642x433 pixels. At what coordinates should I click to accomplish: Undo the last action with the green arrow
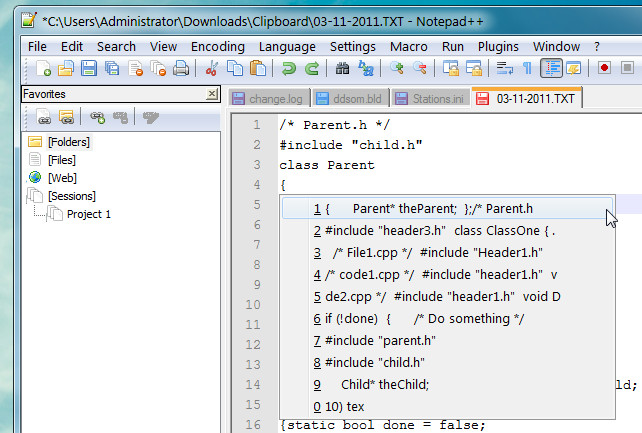pyautogui.click(x=289, y=68)
